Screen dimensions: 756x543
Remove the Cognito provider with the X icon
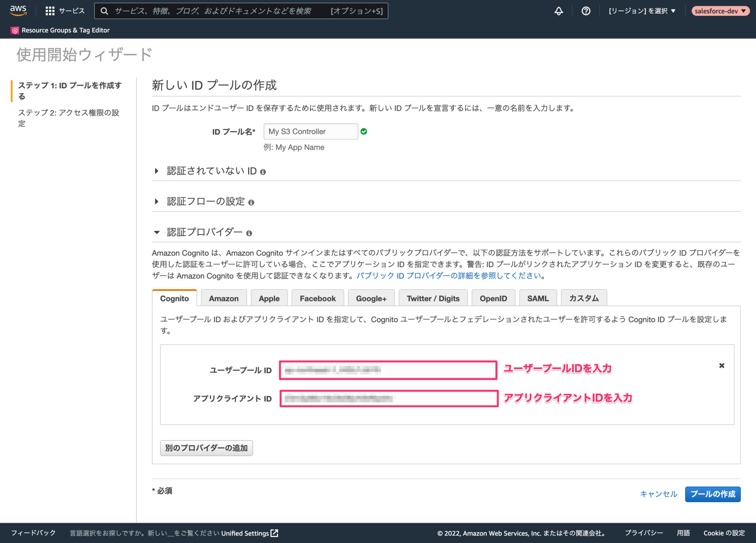722,366
